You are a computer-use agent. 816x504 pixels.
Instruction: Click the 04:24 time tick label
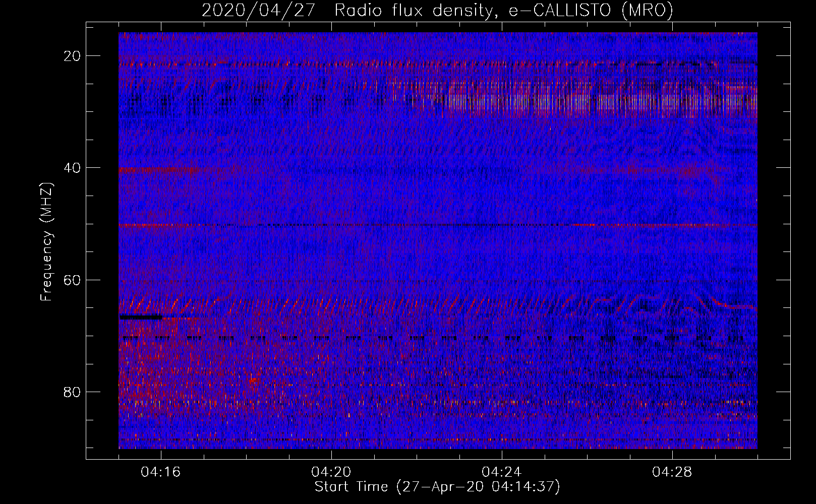coord(502,472)
